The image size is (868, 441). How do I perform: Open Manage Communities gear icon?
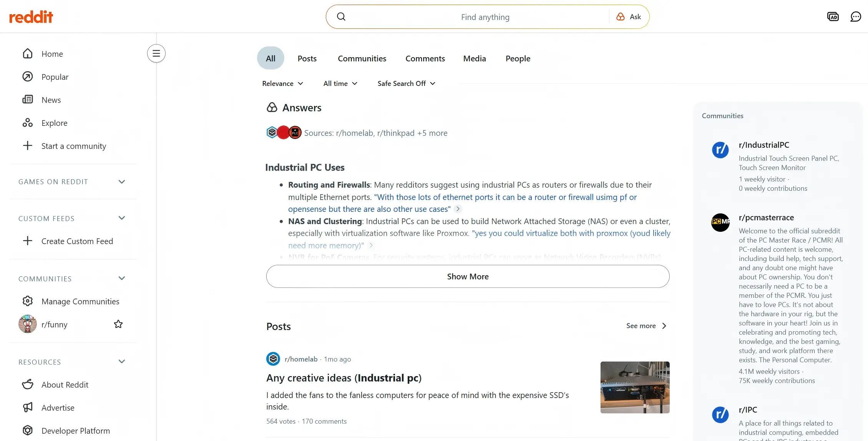28,301
